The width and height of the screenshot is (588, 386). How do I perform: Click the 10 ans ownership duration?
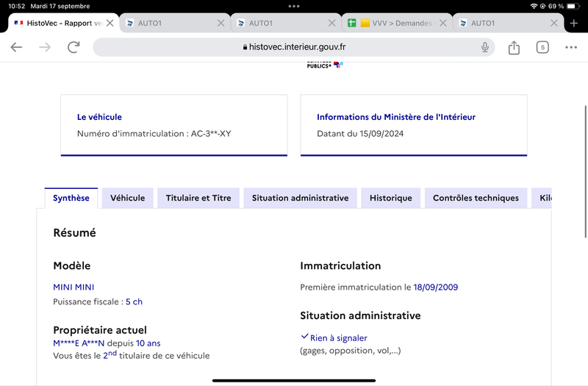click(x=148, y=343)
